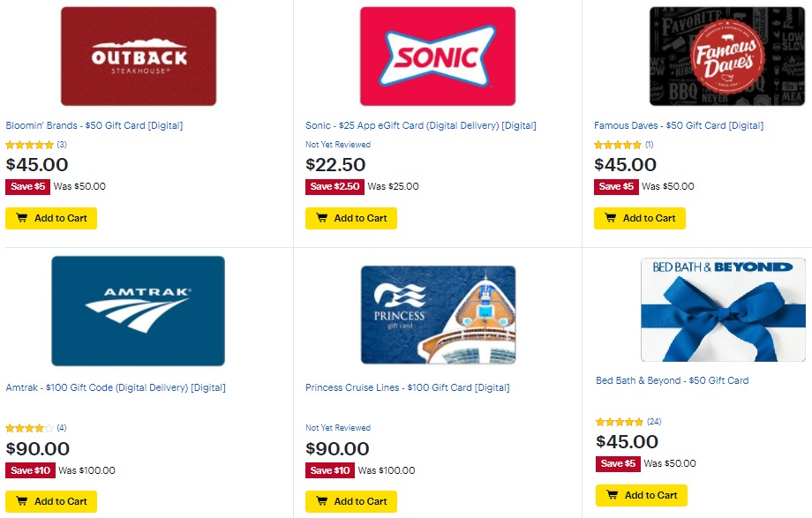The height and width of the screenshot is (518, 812).
Task: Add the Princess Cruise Lines gift card to cart
Action: coord(351,501)
